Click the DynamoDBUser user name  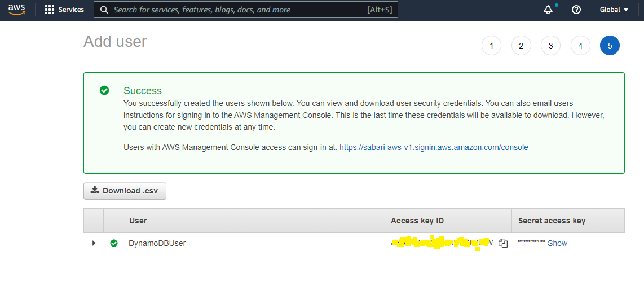[157, 243]
